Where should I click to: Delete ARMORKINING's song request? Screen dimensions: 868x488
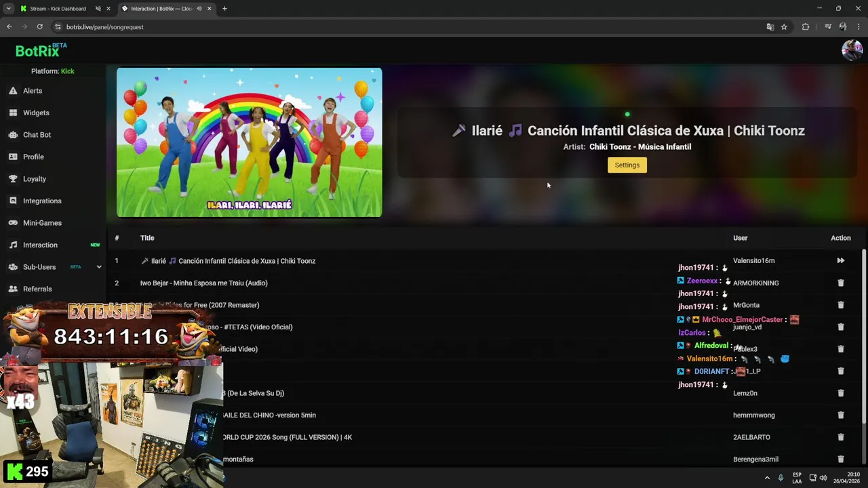tap(841, 283)
